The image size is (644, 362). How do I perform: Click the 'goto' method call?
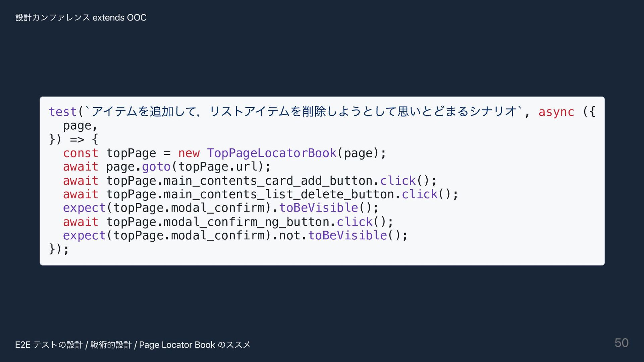[x=156, y=167]
